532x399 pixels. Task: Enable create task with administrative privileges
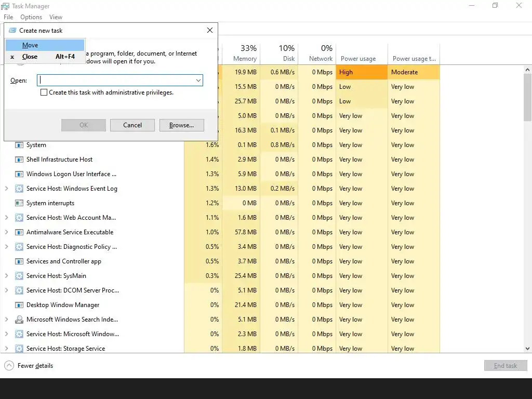[44, 92]
